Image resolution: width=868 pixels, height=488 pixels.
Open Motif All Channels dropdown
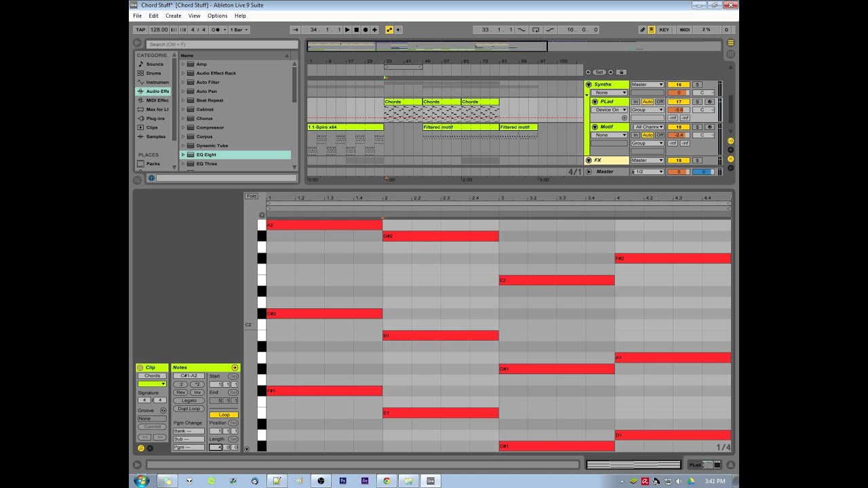point(647,127)
